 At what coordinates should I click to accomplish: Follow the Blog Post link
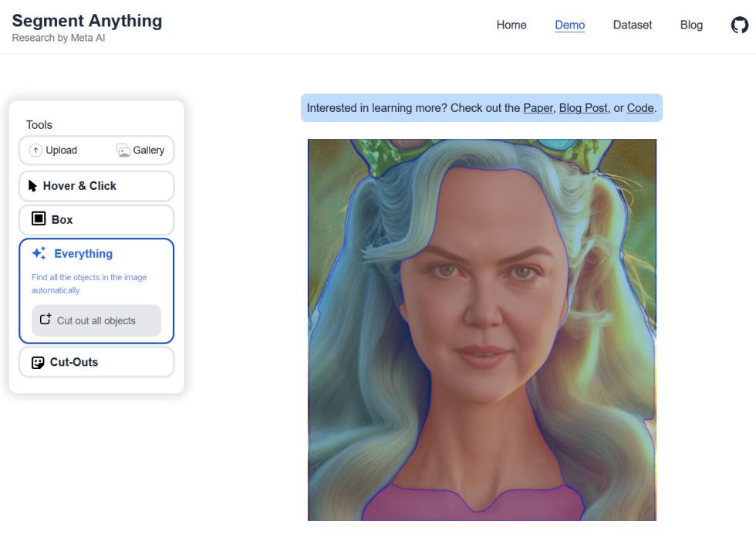click(583, 108)
